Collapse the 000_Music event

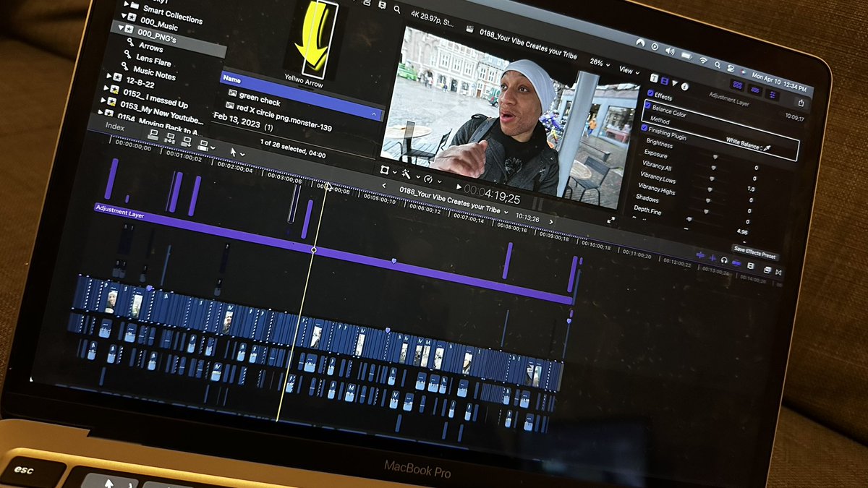(x=124, y=16)
